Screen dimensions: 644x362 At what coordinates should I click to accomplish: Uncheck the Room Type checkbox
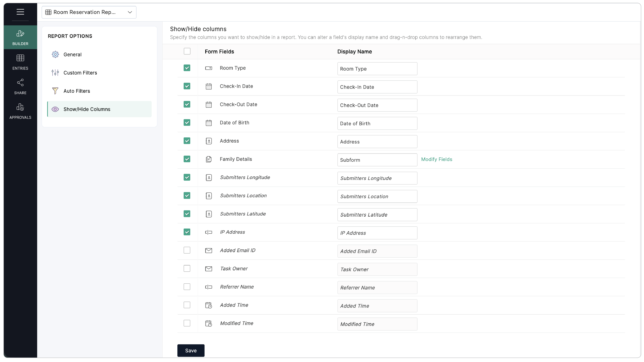[187, 68]
